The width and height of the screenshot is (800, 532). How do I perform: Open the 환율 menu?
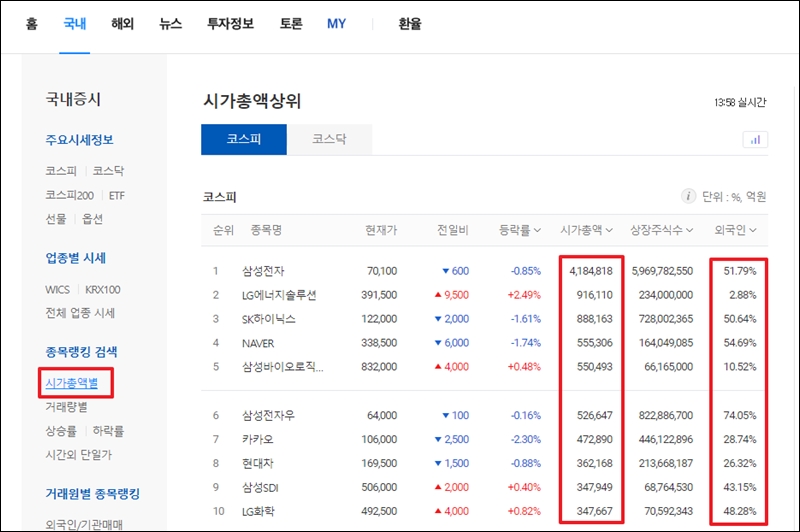coord(410,23)
